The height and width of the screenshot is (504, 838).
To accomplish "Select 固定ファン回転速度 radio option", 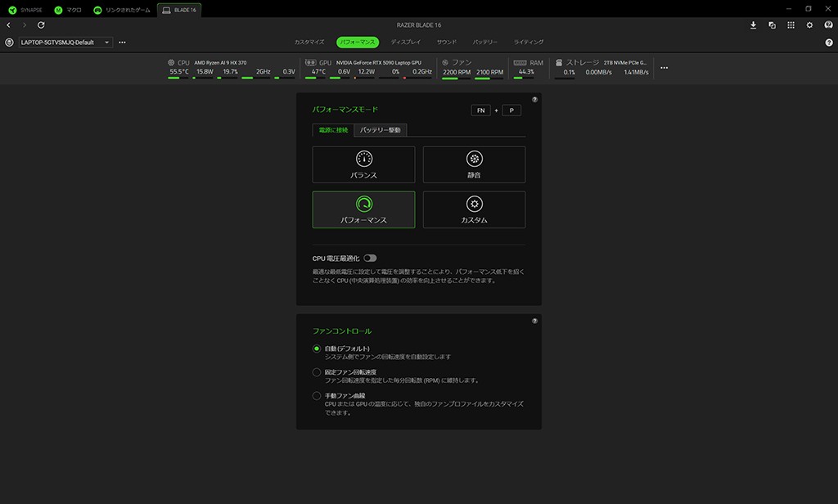I will coord(317,372).
